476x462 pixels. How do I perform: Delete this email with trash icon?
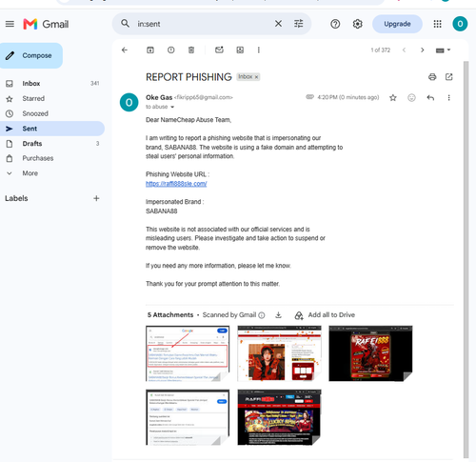(191, 50)
